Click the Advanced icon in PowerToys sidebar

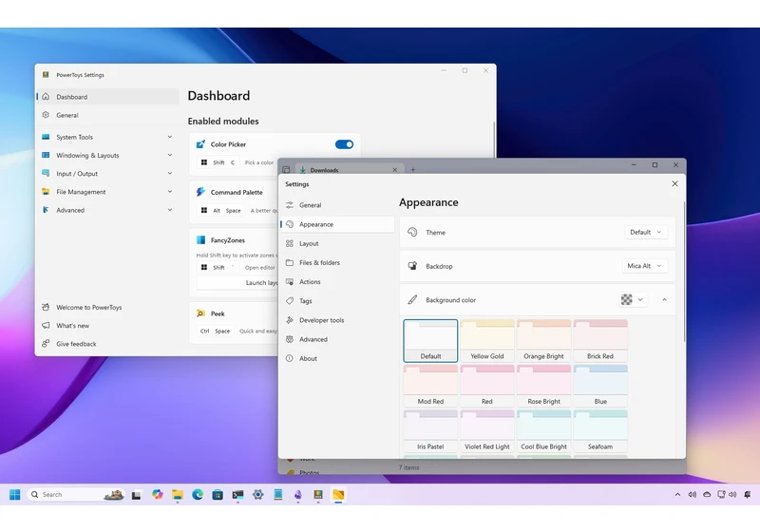pyautogui.click(x=46, y=210)
